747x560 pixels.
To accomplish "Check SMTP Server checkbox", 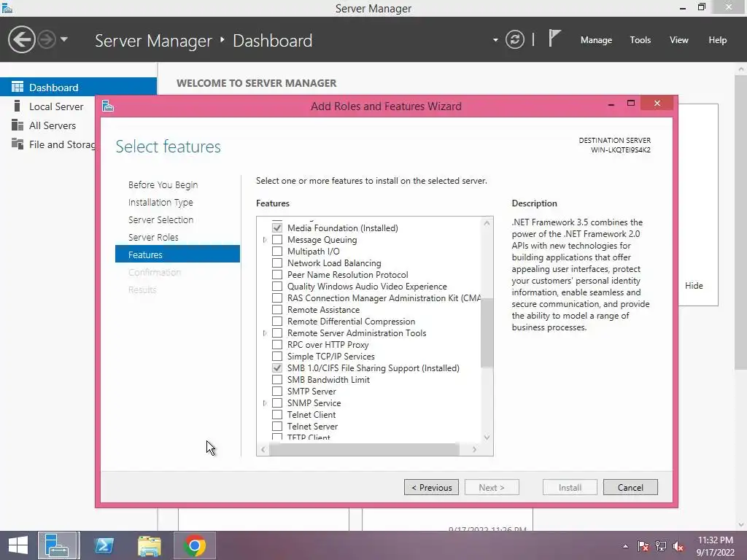I will click(x=276, y=392).
